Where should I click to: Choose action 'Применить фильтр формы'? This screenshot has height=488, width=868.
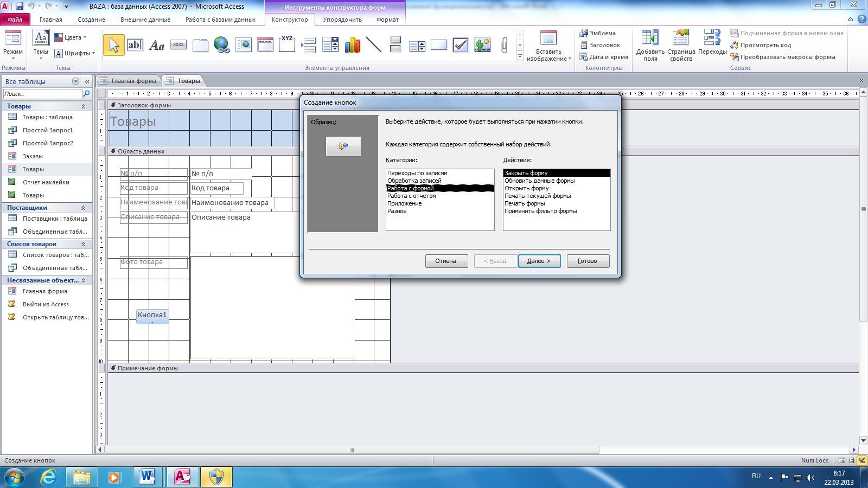557,211
